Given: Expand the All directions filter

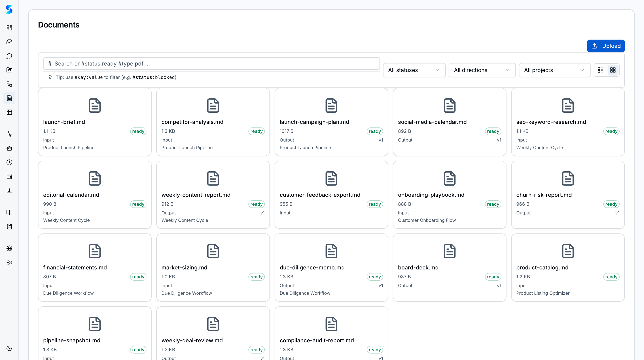Looking at the screenshot, I should 482,70.
